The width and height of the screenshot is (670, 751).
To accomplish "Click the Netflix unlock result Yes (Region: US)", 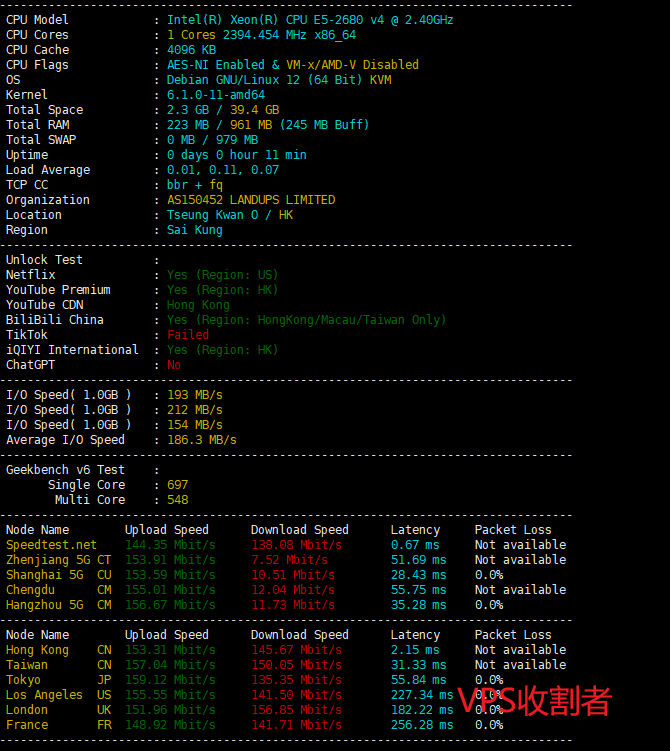I will pos(222,275).
